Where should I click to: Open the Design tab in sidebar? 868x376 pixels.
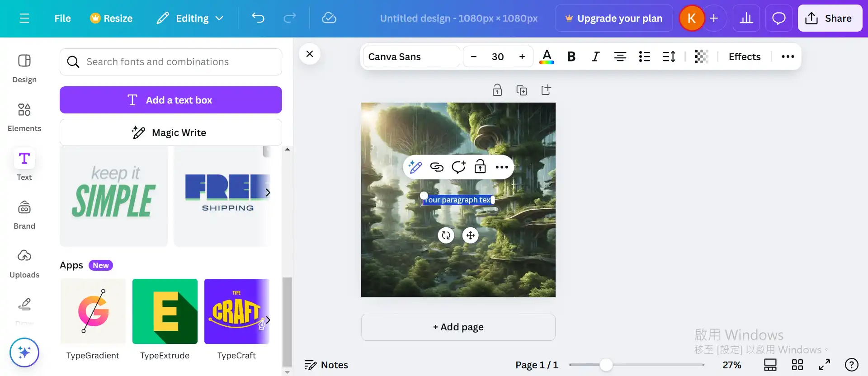pyautogui.click(x=24, y=69)
